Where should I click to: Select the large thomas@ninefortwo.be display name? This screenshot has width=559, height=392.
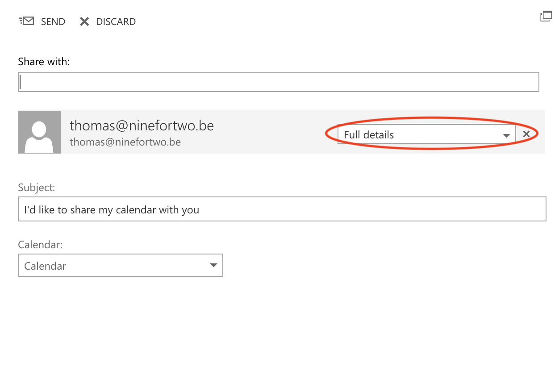142,125
